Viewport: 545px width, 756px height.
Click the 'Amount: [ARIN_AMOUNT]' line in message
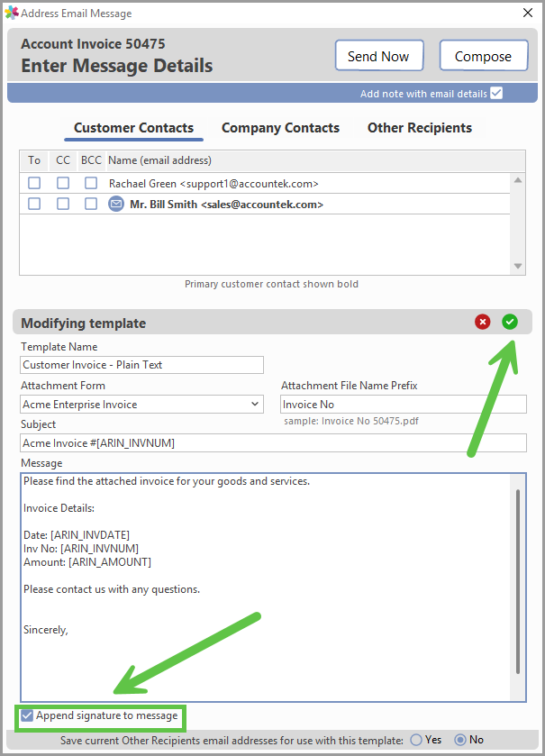tap(87, 562)
